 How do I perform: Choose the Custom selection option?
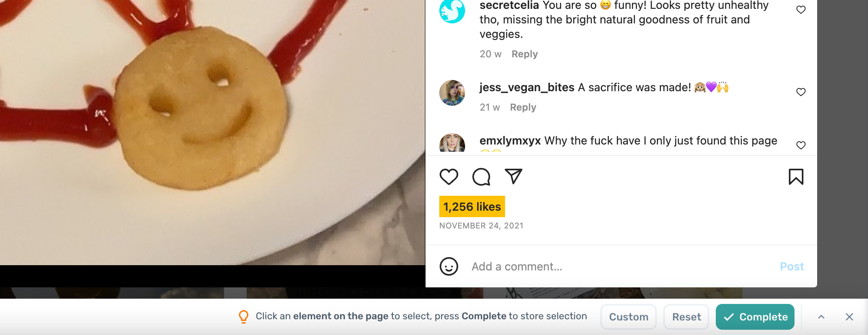tap(629, 317)
